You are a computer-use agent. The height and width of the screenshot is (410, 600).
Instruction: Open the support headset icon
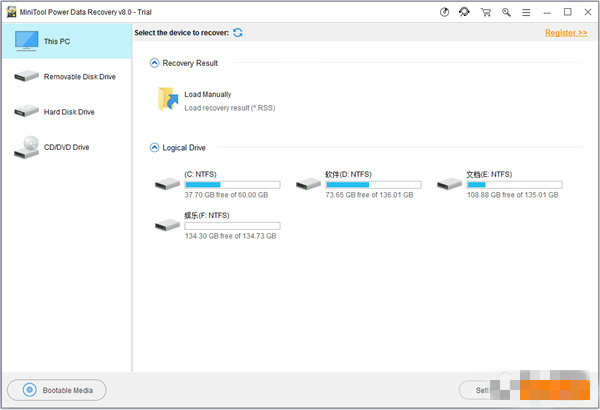(x=464, y=12)
